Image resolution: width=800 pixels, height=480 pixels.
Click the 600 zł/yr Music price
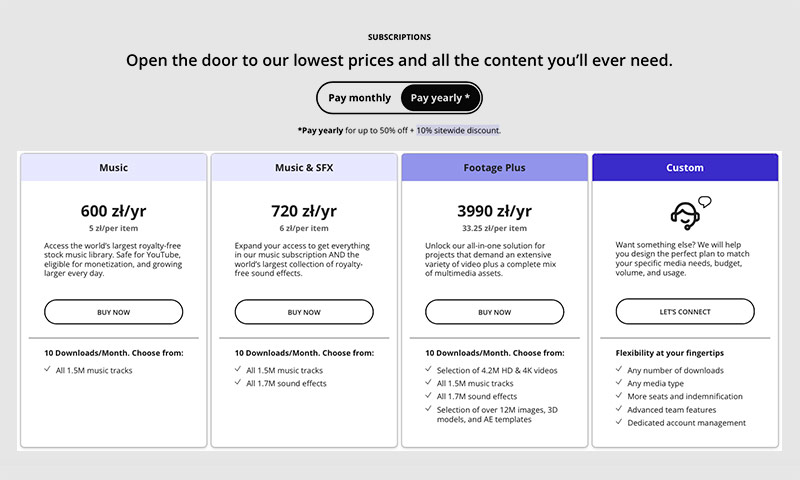click(x=114, y=211)
